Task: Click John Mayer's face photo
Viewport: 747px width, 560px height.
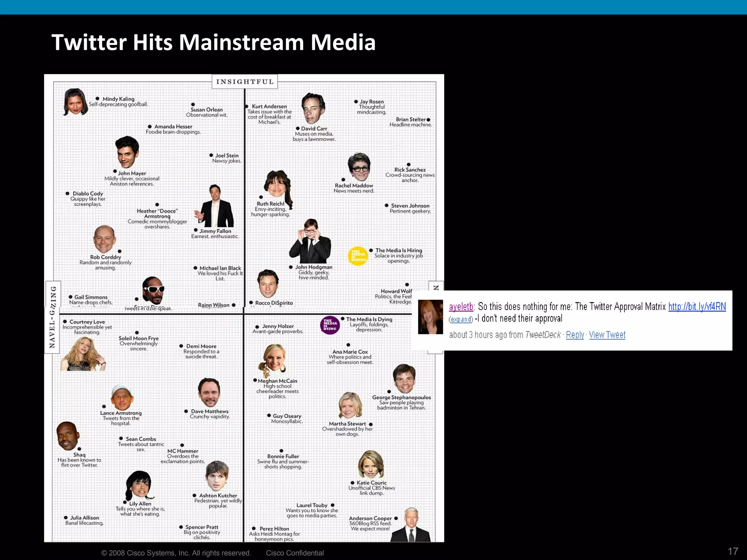Action: pyautogui.click(x=127, y=152)
